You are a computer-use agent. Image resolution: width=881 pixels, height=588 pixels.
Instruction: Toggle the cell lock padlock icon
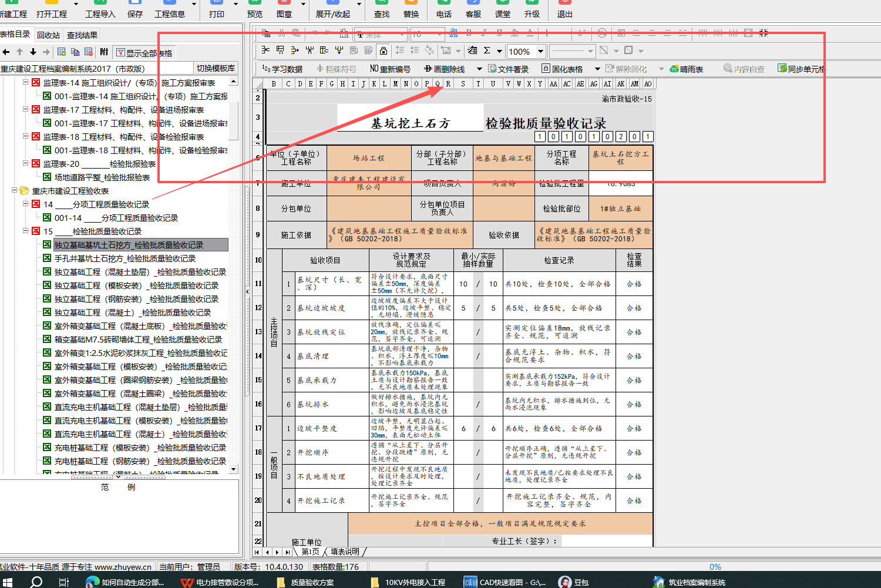click(x=602, y=33)
